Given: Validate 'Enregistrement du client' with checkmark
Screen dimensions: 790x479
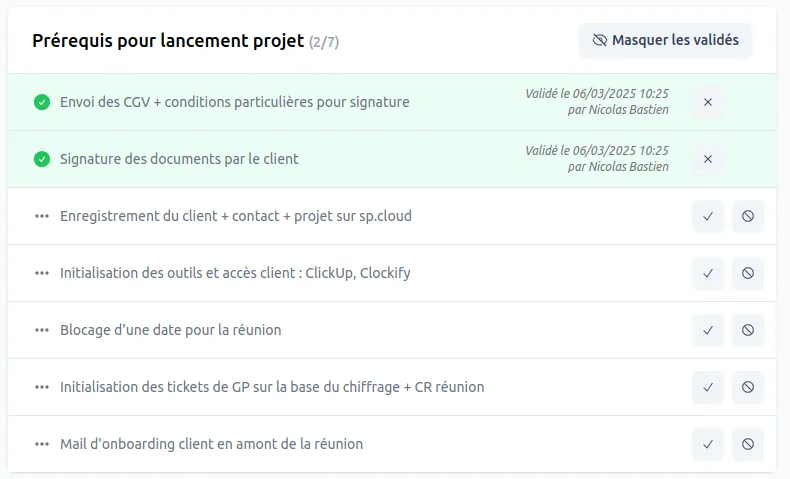Looking at the screenshot, I should click(x=707, y=216).
